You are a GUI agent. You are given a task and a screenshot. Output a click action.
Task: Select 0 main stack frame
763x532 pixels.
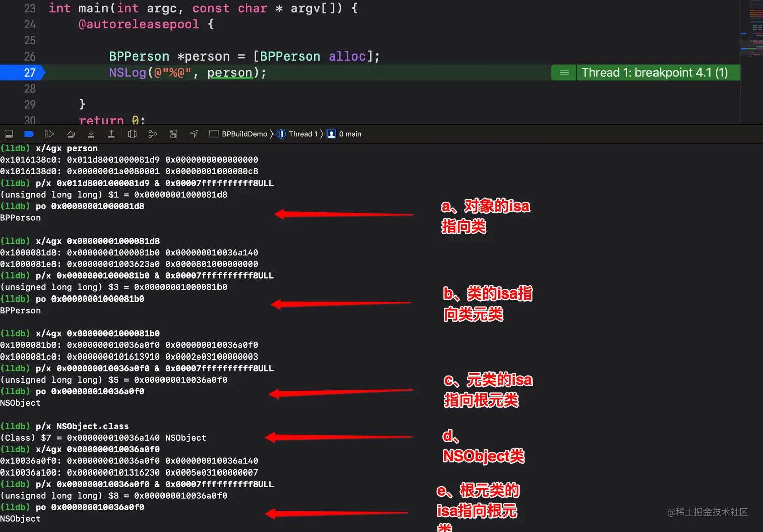(x=345, y=134)
